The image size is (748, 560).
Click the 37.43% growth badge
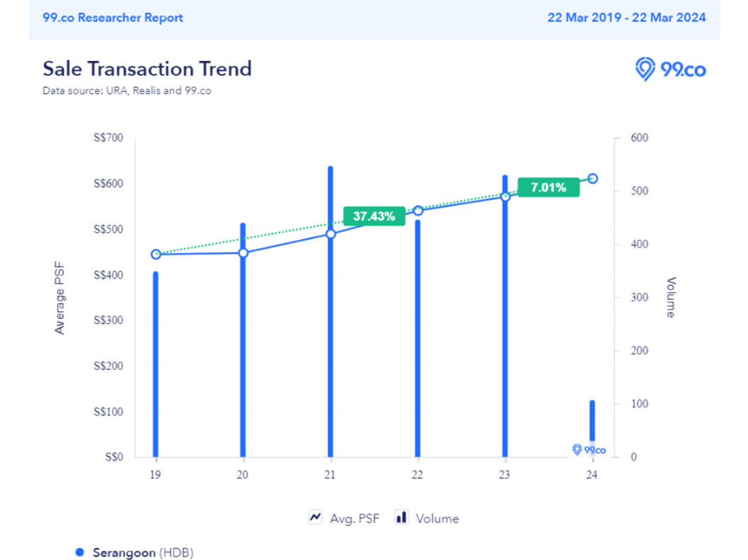374,216
